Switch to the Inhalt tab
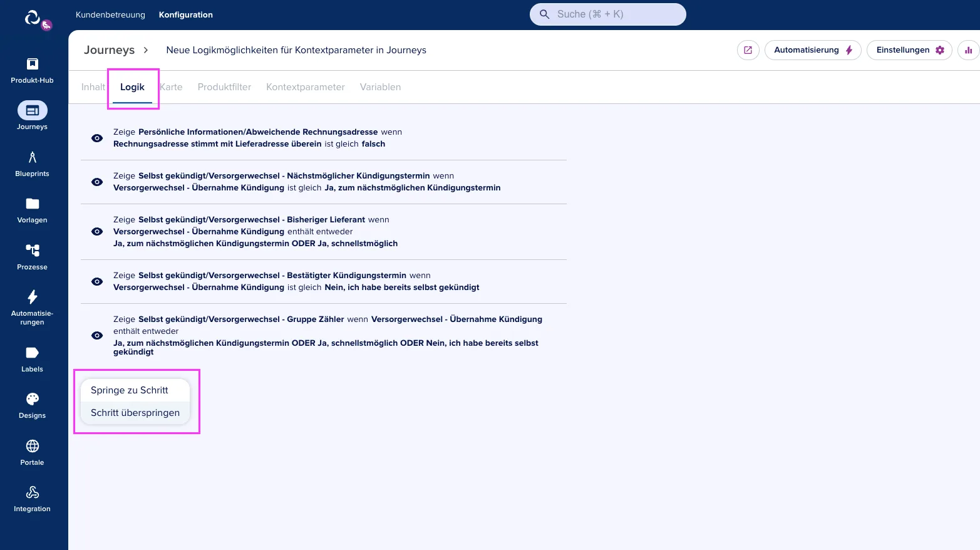The width and height of the screenshot is (980, 550). click(x=93, y=87)
